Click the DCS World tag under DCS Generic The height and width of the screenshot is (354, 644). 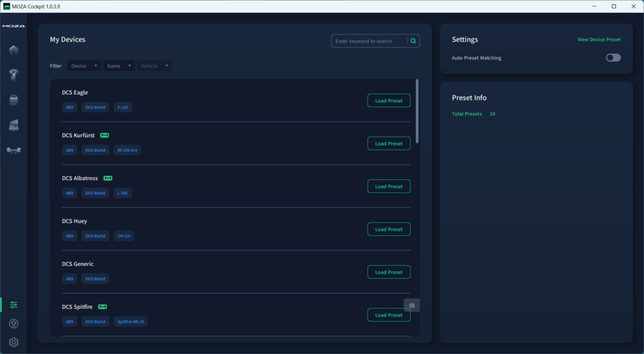(x=95, y=279)
